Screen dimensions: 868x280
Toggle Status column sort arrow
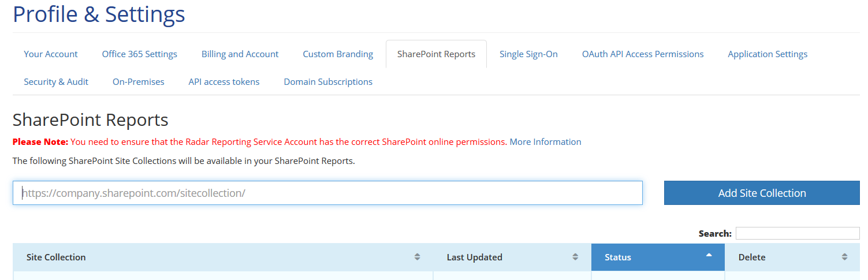tap(709, 255)
